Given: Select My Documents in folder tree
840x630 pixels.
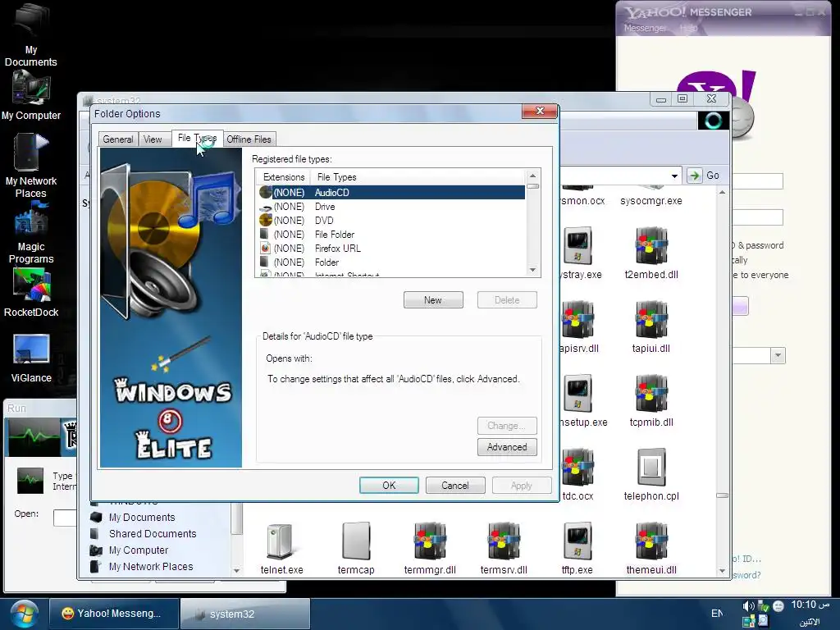Looking at the screenshot, I should 141,518.
